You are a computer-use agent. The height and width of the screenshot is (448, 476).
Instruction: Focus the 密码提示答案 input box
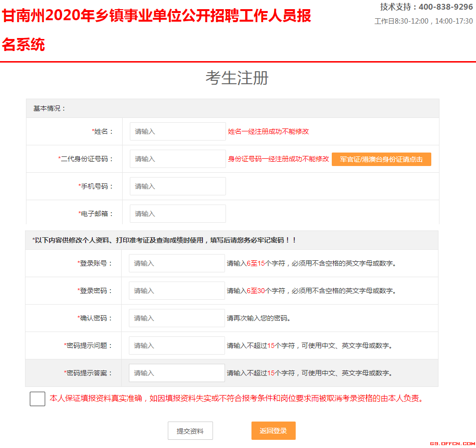pyautogui.click(x=176, y=372)
